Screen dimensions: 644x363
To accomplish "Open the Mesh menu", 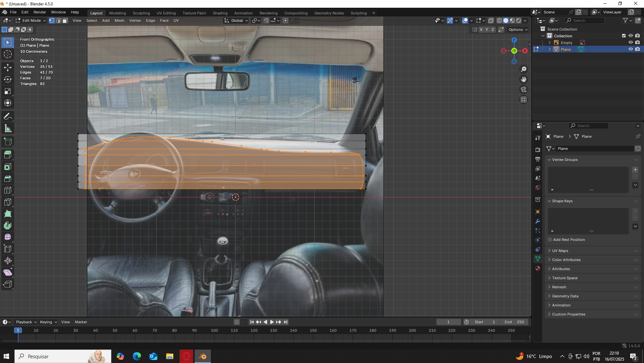I will [119, 21].
